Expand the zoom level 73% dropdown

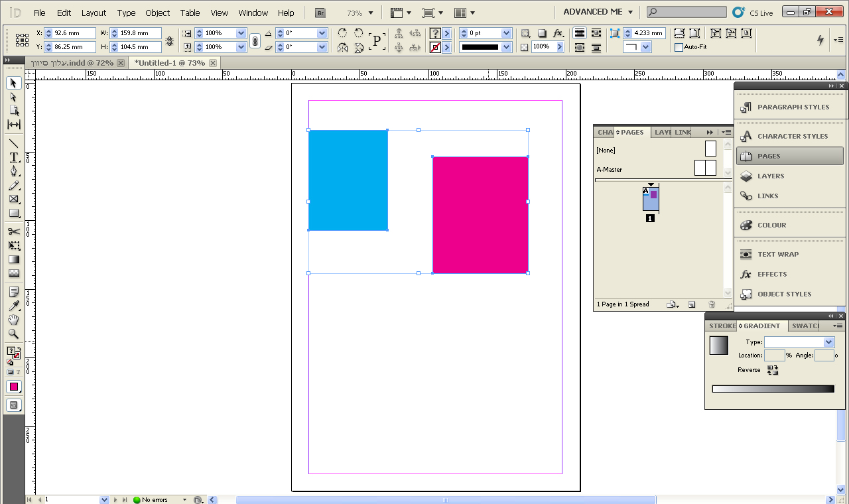(x=370, y=13)
